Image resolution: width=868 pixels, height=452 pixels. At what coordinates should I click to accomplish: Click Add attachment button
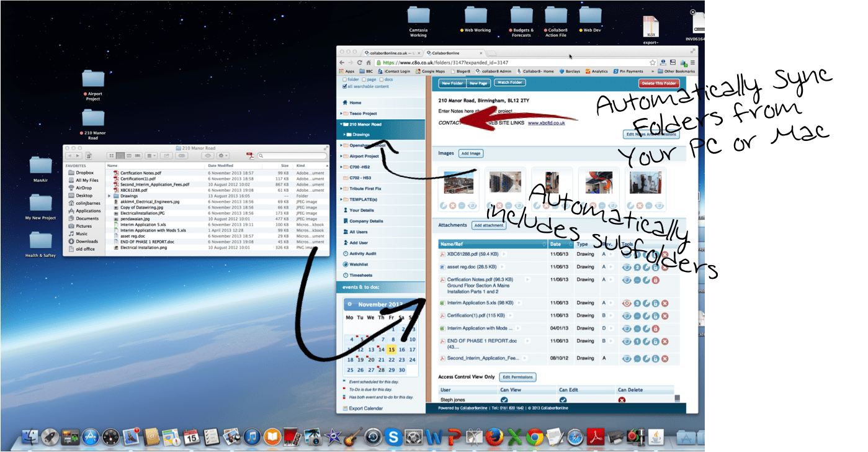[x=489, y=225]
